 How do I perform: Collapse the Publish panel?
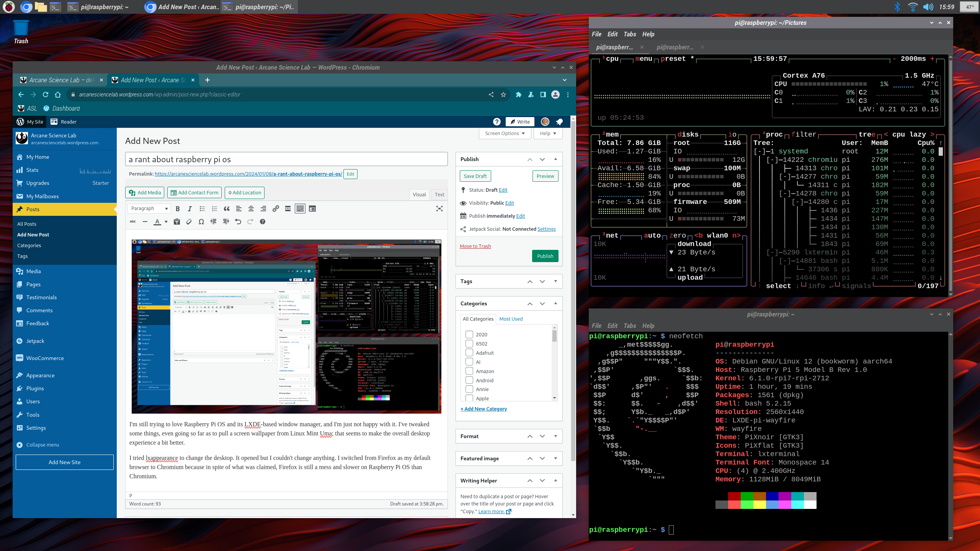click(x=555, y=159)
